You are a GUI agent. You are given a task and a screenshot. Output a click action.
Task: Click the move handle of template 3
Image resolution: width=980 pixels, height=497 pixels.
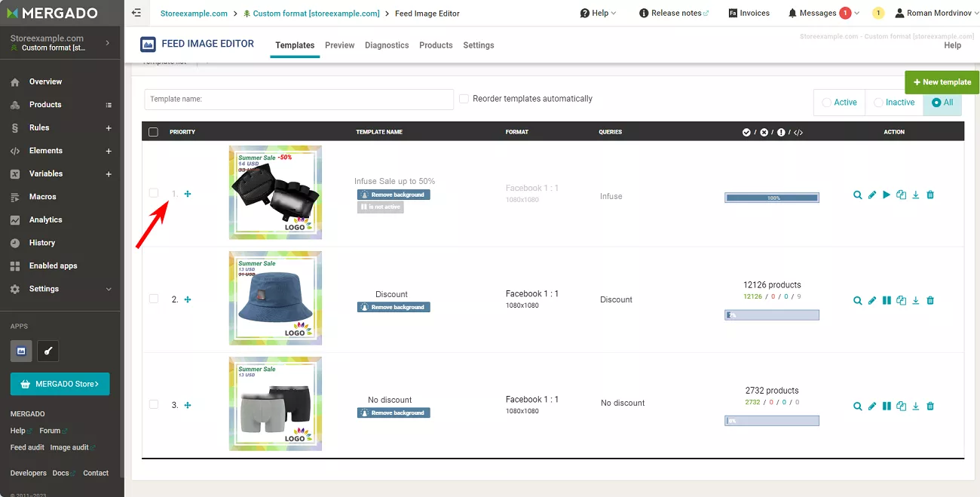click(x=188, y=405)
